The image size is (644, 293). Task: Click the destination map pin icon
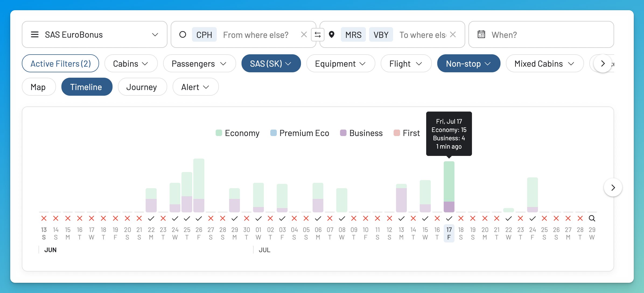pyautogui.click(x=332, y=34)
